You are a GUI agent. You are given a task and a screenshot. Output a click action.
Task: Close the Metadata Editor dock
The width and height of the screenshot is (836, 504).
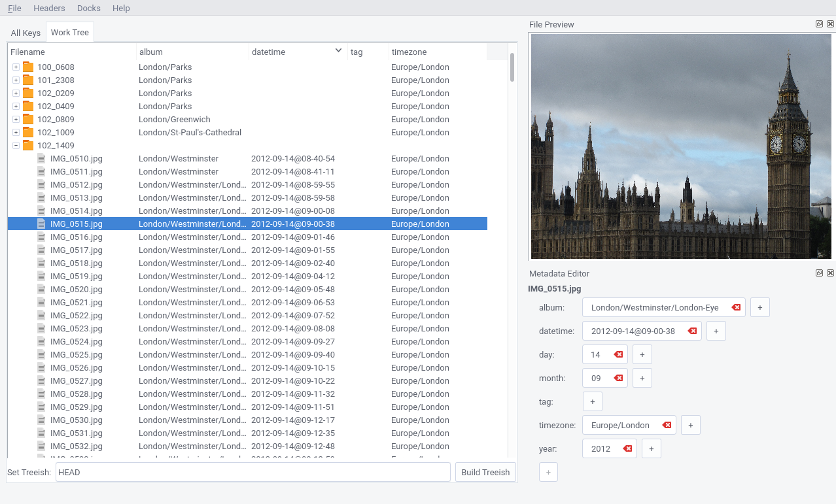click(x=830, y=273)
